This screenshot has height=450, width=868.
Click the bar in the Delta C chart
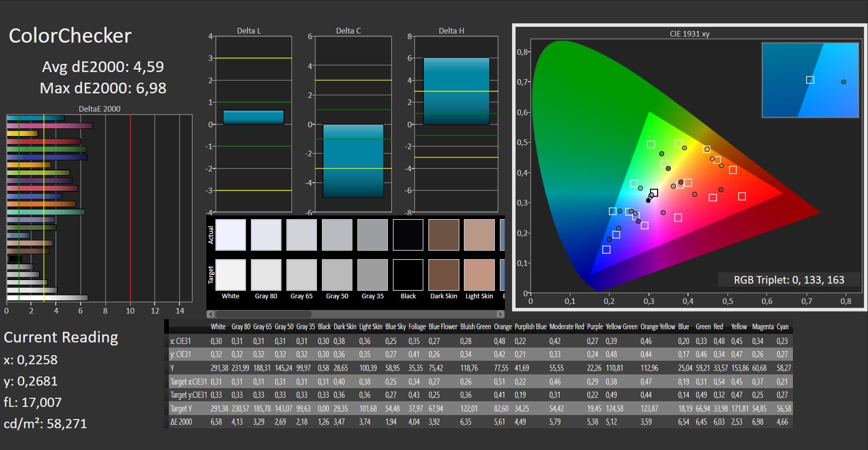click(353, 161)
